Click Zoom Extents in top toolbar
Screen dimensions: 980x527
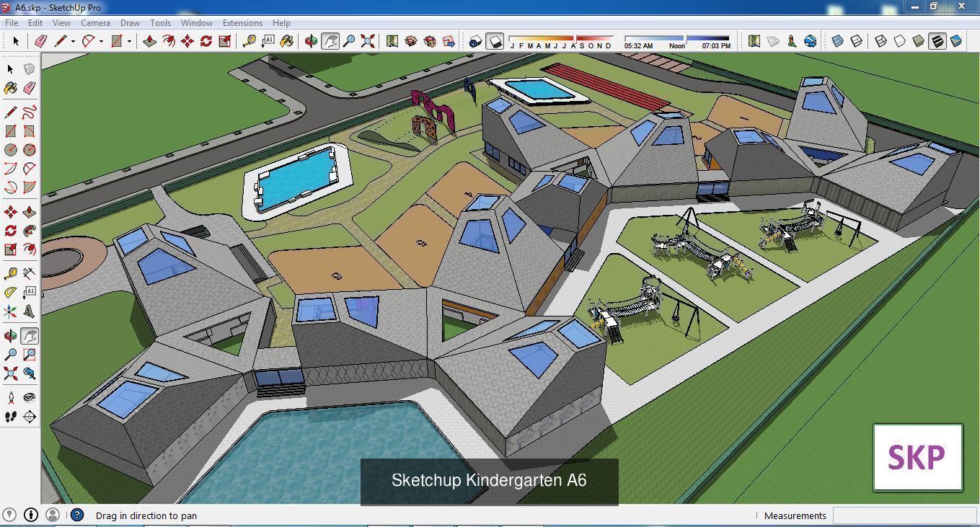tap(368, 41)
